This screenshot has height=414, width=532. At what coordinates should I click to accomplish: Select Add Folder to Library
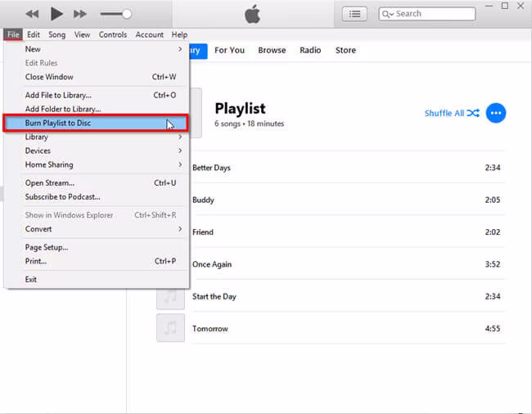click(x=96, y=109)
